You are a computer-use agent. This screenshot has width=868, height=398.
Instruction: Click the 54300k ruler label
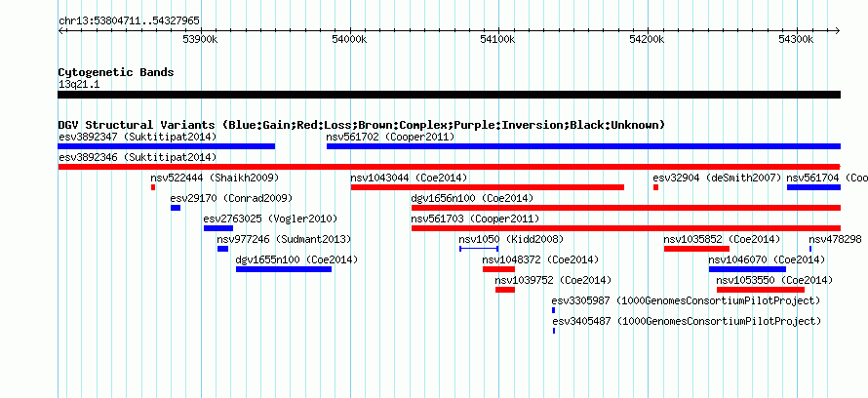click(797, 39)
